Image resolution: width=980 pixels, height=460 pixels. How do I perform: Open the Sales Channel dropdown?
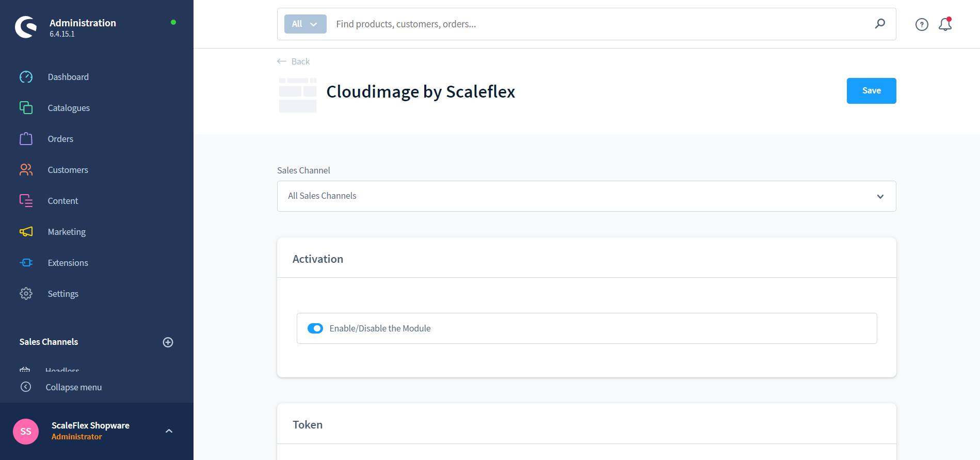pyautogui.click(x=586, y=196)
